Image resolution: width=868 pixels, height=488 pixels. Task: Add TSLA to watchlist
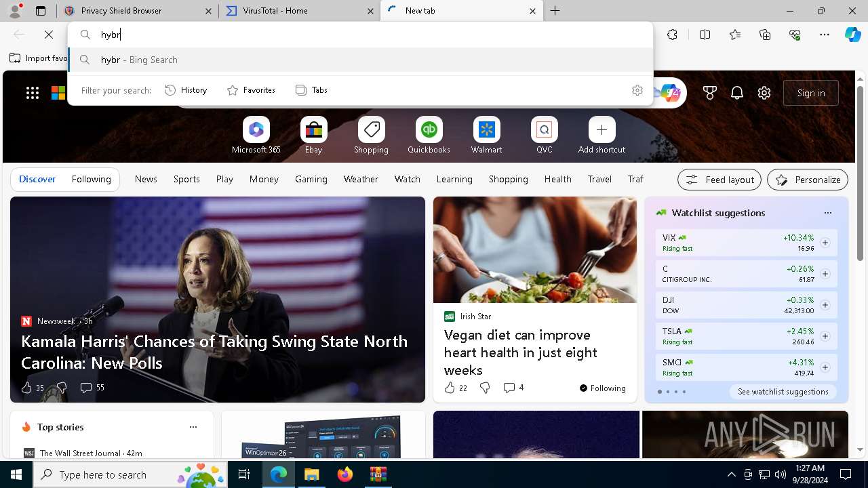point(825,336)
